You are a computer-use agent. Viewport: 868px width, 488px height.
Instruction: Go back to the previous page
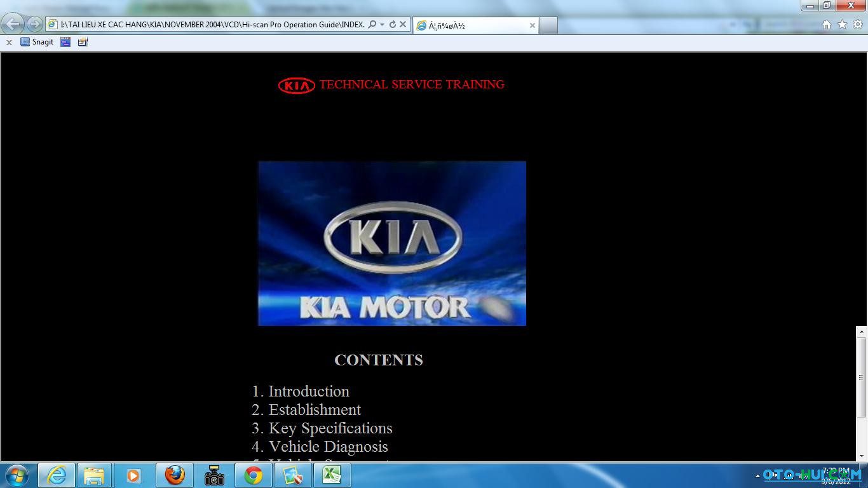(x=13, y=24)
